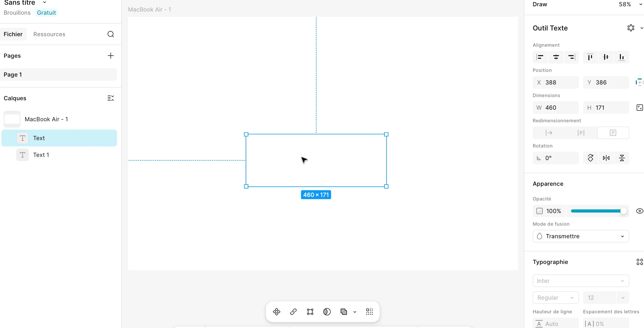Open the Inter font family dropdown
The height and width of the screenshot is (328, 644).
coord(581,281)
